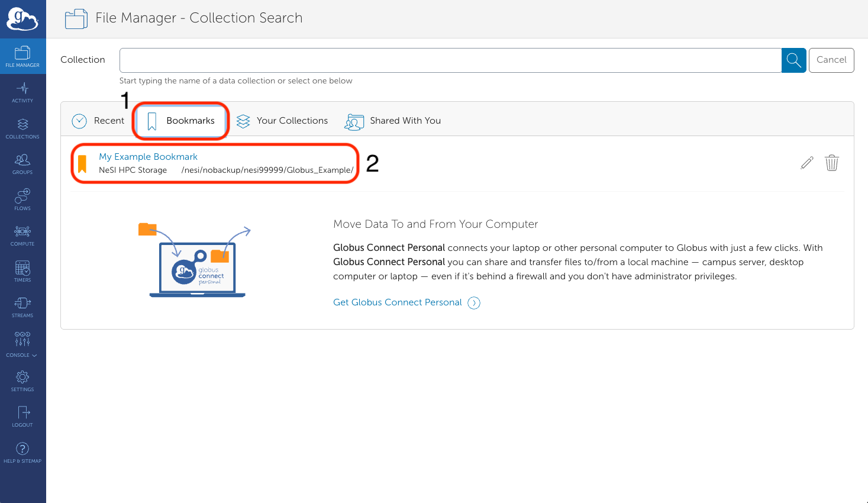
Task: Open the Flows sidebar icon
Action: click(22, 199)
